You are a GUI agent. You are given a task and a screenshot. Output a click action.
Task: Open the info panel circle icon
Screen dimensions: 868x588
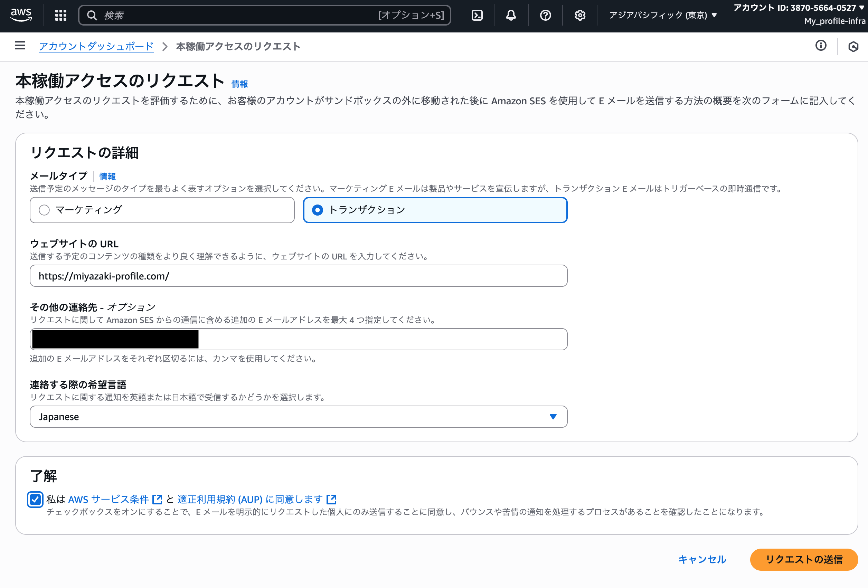point(821,46)
